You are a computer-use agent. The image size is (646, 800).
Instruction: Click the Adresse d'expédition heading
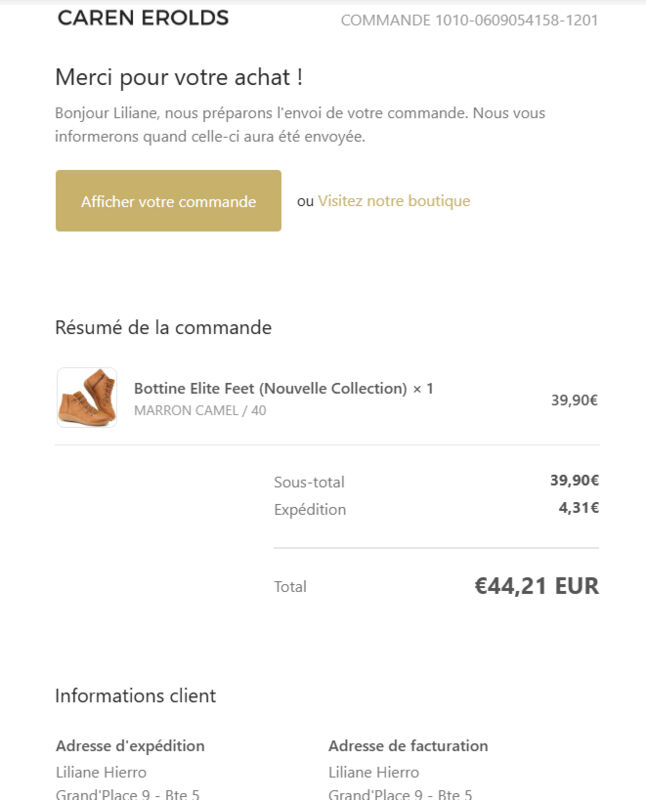[130, 746]
